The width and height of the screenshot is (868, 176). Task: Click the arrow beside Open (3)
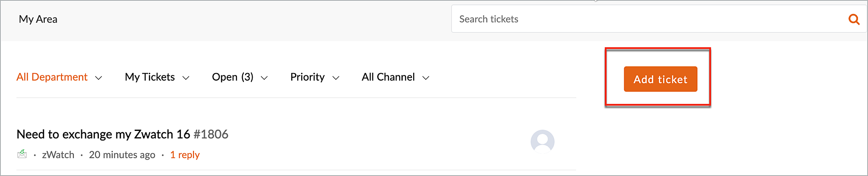[x=264, y=78]
